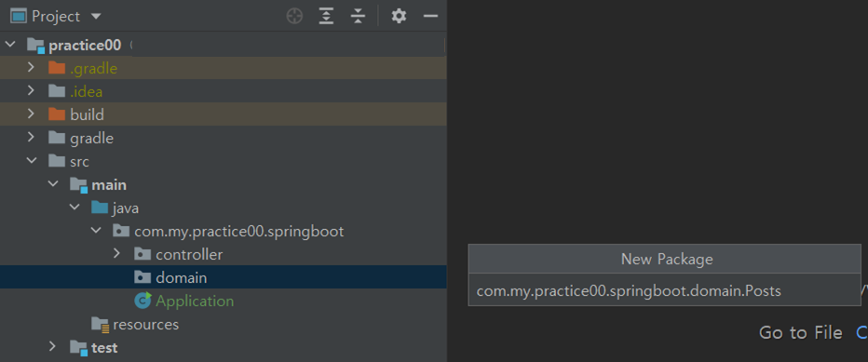Select the .idea tree row
Screen dimensions: 868x362
pyautogui.click(x=224, y=91)
